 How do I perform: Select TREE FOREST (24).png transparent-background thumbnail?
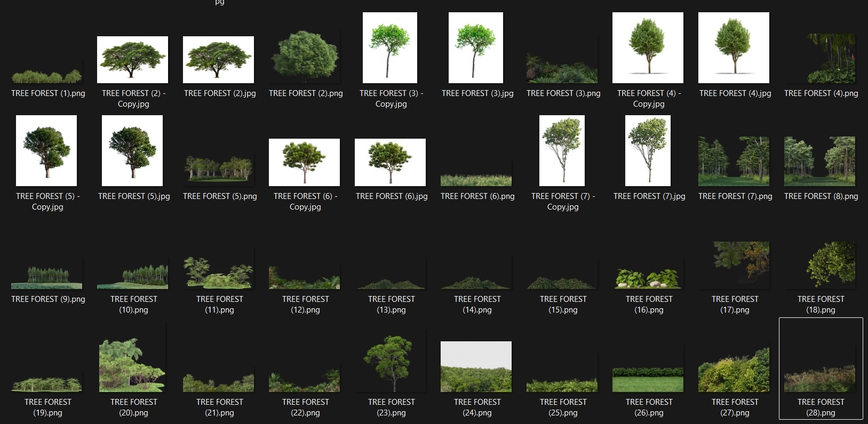click(476, 366)
